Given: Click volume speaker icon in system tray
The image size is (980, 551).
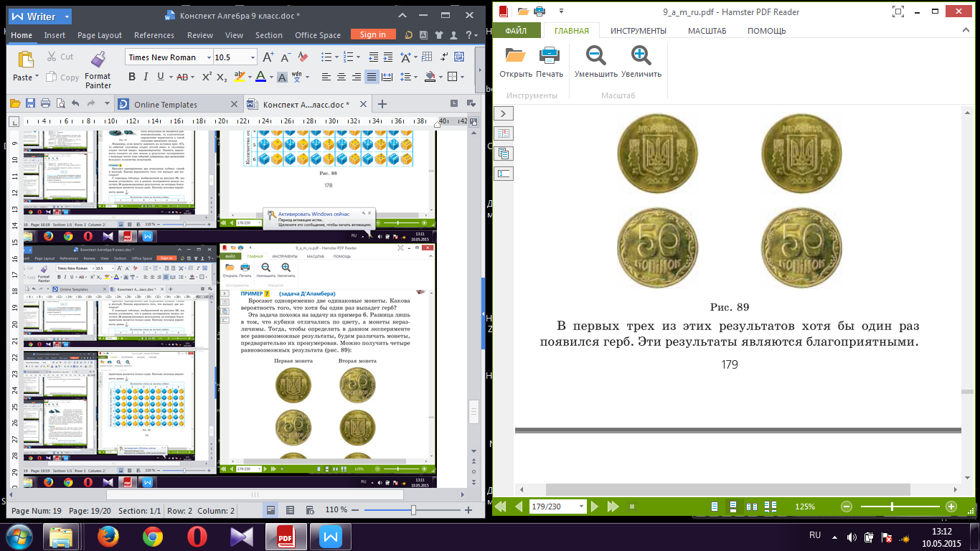Looking at the screenshot, I should (x=852, y=537).
